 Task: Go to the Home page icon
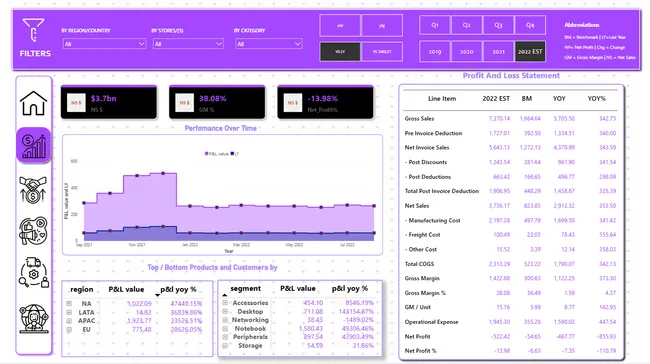click(x=34, y=103)
